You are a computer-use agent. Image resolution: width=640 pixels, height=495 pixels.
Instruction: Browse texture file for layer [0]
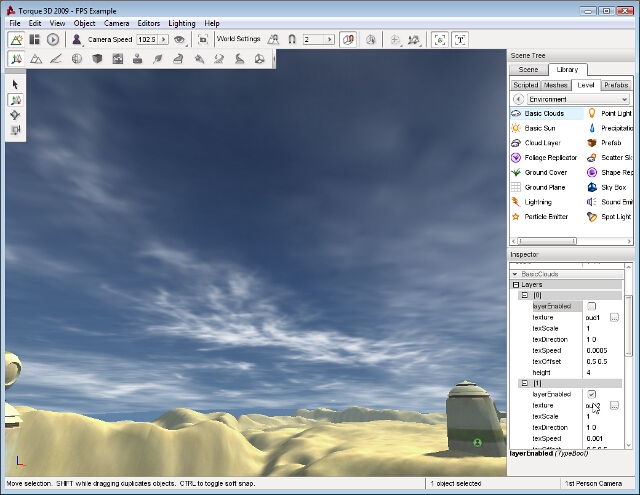[x=614, y=317]
